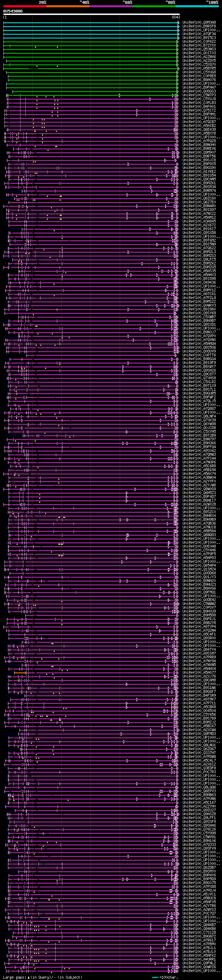Select hit label UniRef100_B9RT56

pos(199,156)
